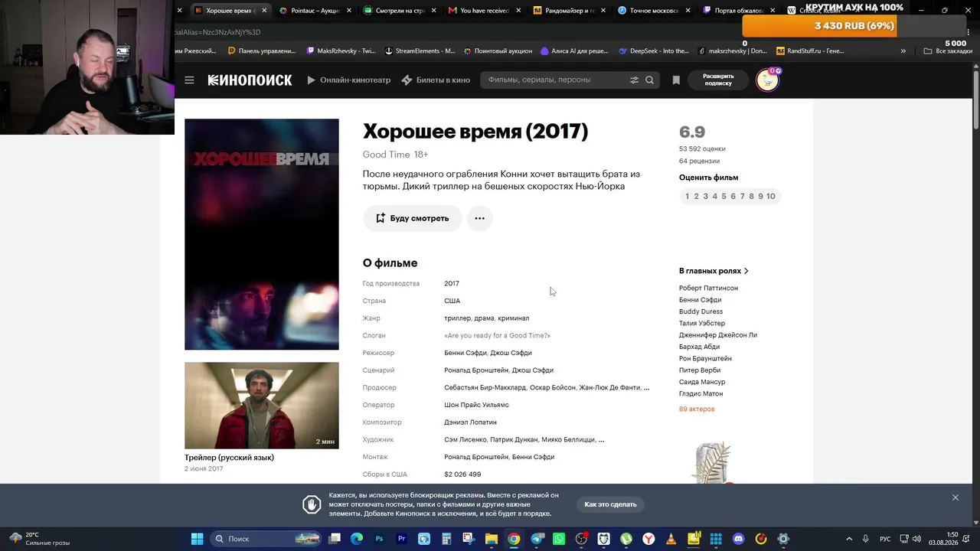The height and width of the screenshot is (551, 980).
Task: Rate the film 9
Action: [760, 197]
